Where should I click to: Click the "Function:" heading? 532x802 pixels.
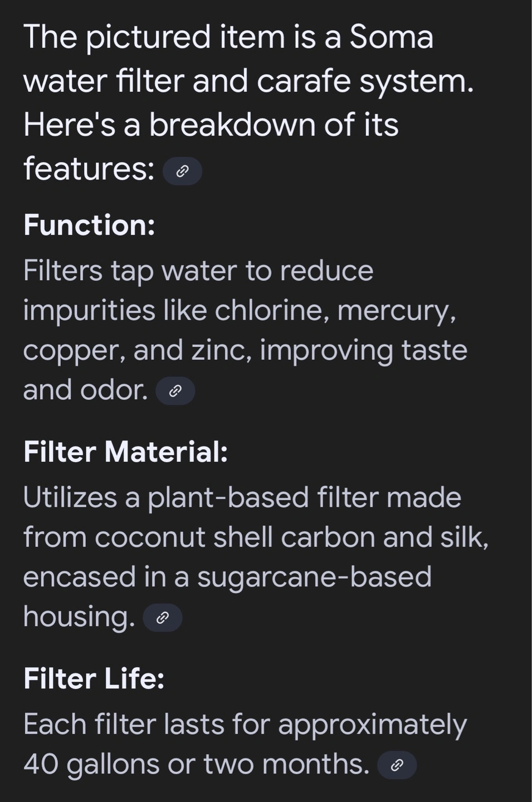point(89,226)
